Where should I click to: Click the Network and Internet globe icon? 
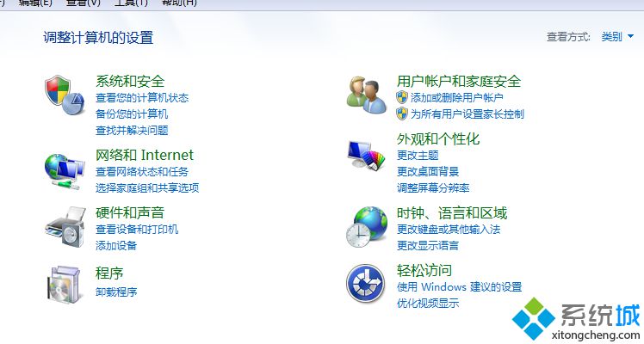point(65,172)
